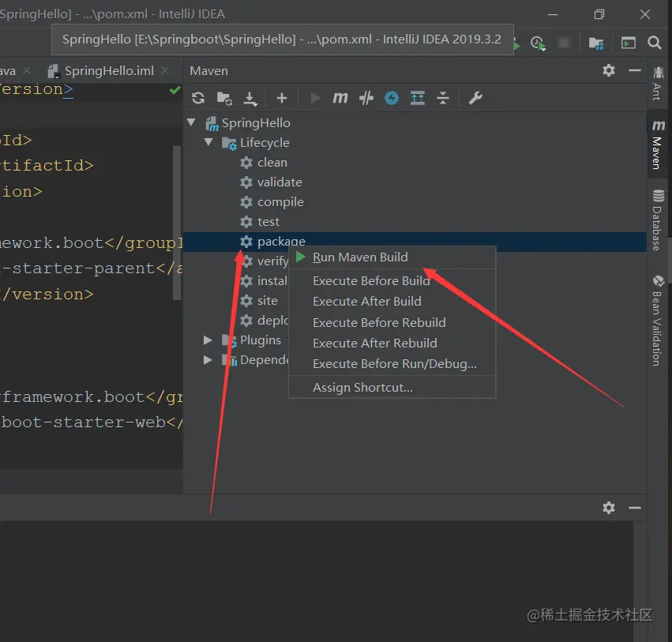Click the editor vertical scrollbar
The width and height of the screenshot is (672, 642).
[x=177, y=223]
